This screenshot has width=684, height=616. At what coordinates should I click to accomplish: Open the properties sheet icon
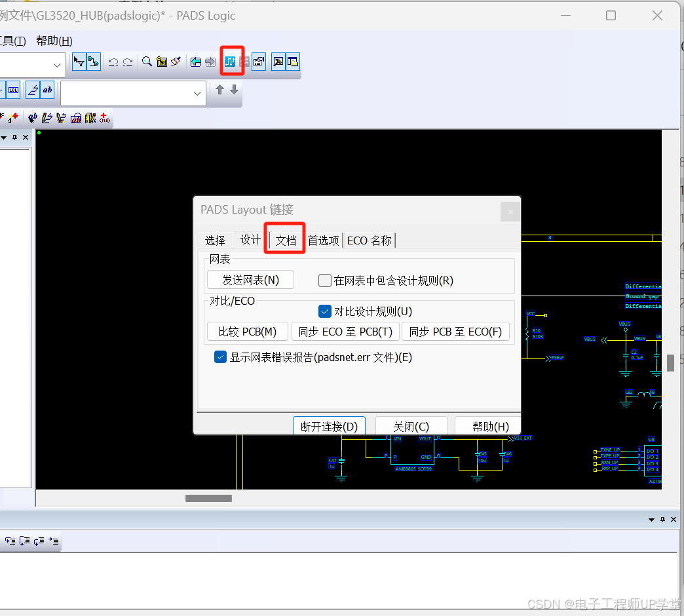click(x=259, y=62)
